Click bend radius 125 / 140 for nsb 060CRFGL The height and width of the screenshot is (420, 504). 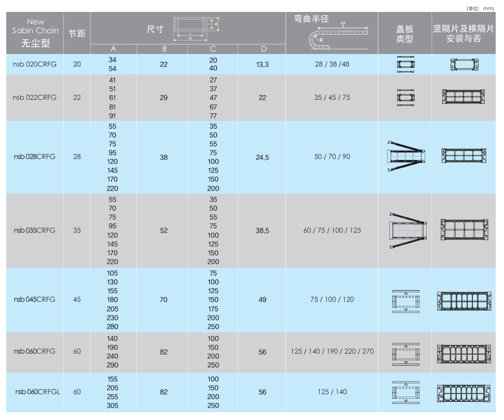click(x=332, y=391)
